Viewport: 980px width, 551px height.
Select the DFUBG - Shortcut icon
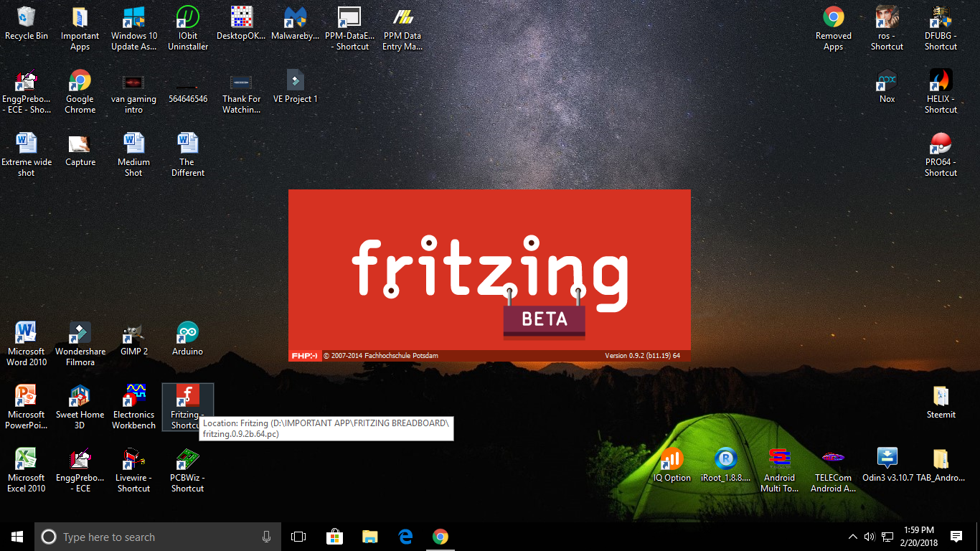(941, 29)
